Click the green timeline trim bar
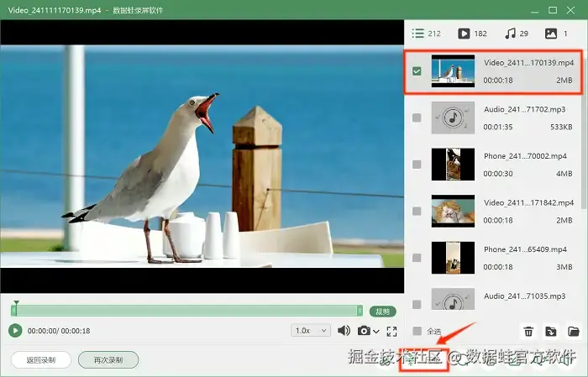This screenshot has width=588, height=377. click(x=187, y=311)
